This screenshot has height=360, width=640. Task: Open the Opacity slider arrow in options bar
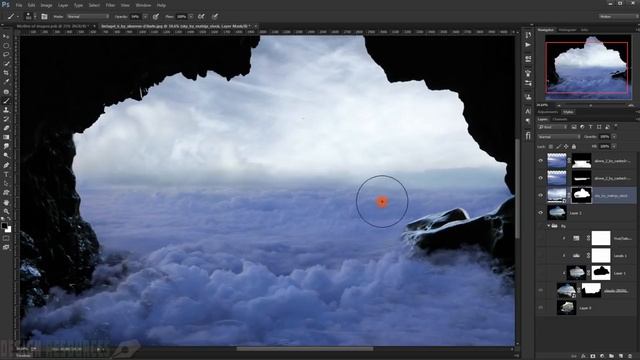click(x=145, y=16)
